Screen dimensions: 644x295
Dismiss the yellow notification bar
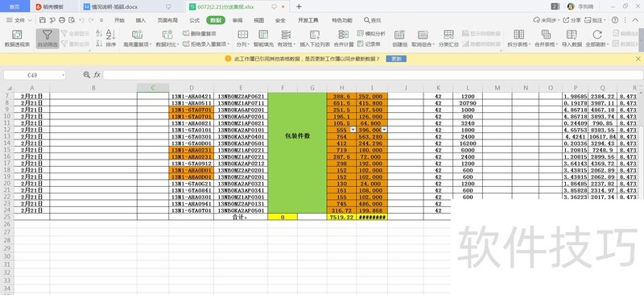point(638,59)
